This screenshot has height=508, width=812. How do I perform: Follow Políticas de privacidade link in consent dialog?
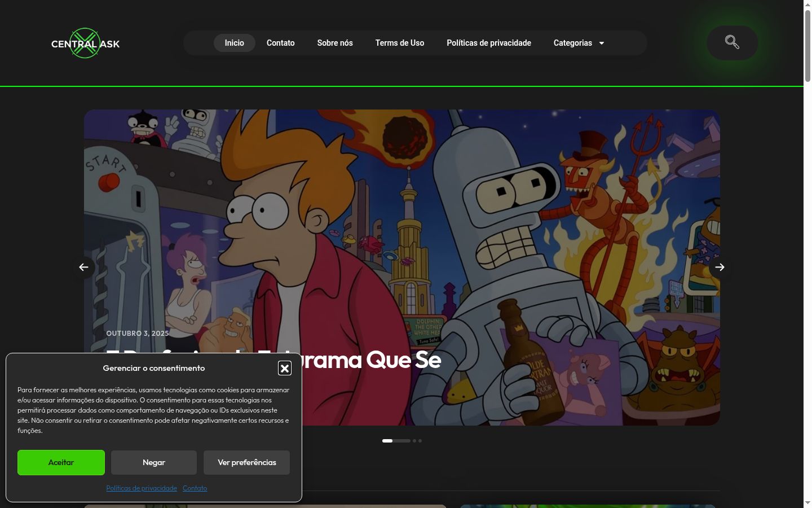coord(142,488)
